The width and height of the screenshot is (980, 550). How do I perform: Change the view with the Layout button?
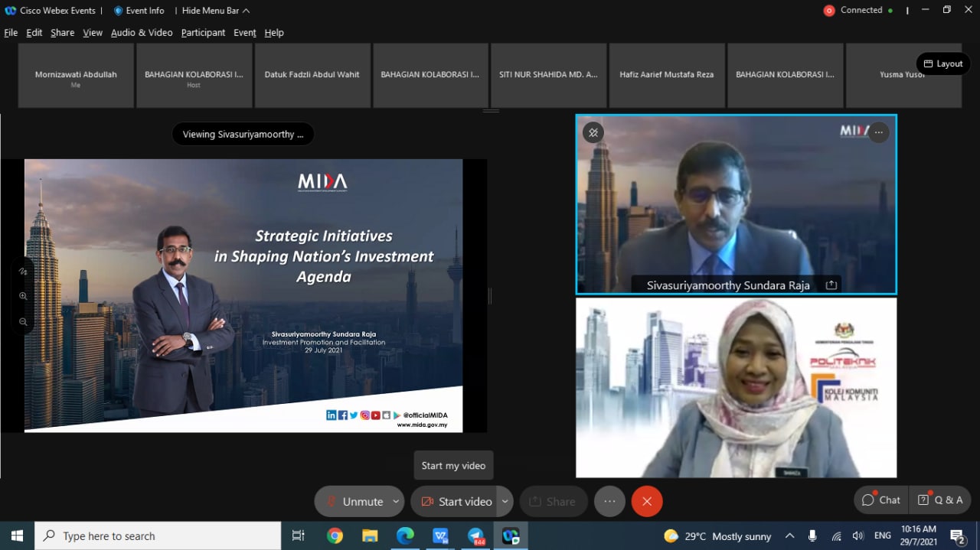click(943, 63)
